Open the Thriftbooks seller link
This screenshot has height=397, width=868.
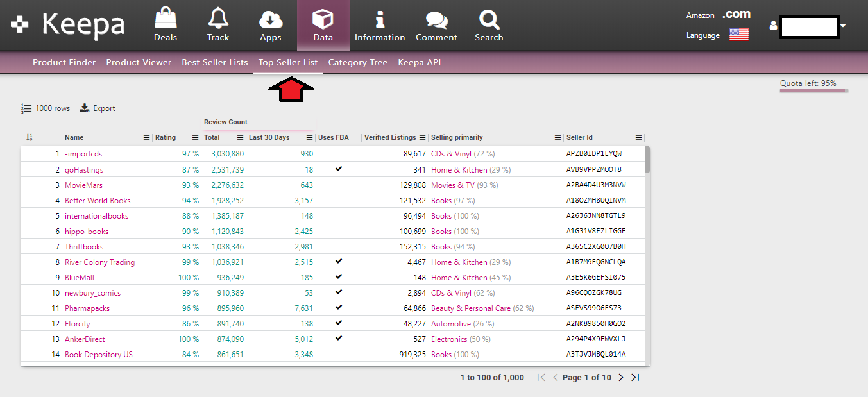tap(84, 247)
